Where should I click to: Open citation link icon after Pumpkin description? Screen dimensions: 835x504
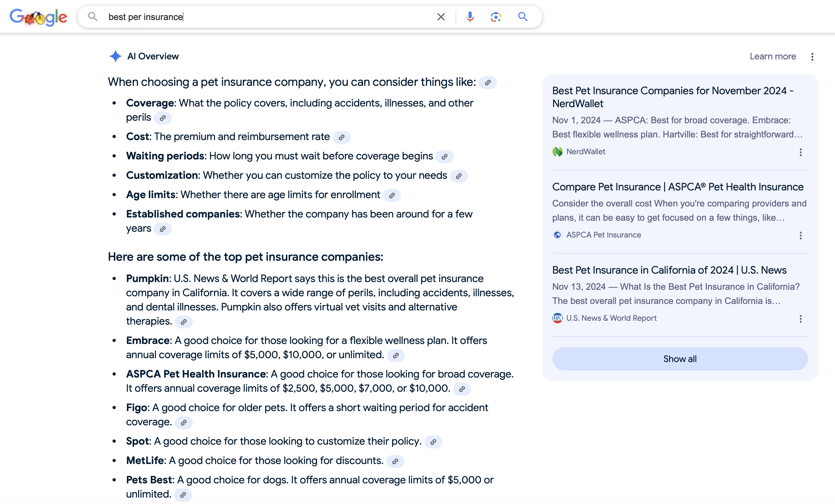pos(184,322)
